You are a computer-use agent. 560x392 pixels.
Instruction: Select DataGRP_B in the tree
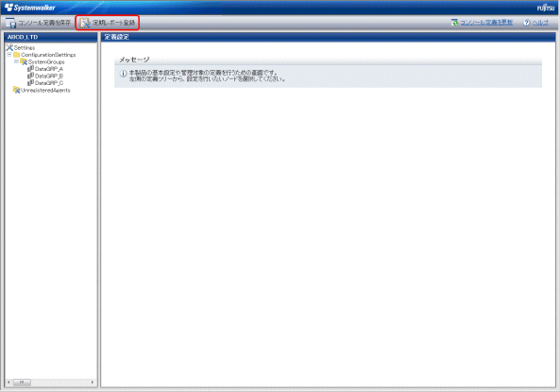point(45,76)
